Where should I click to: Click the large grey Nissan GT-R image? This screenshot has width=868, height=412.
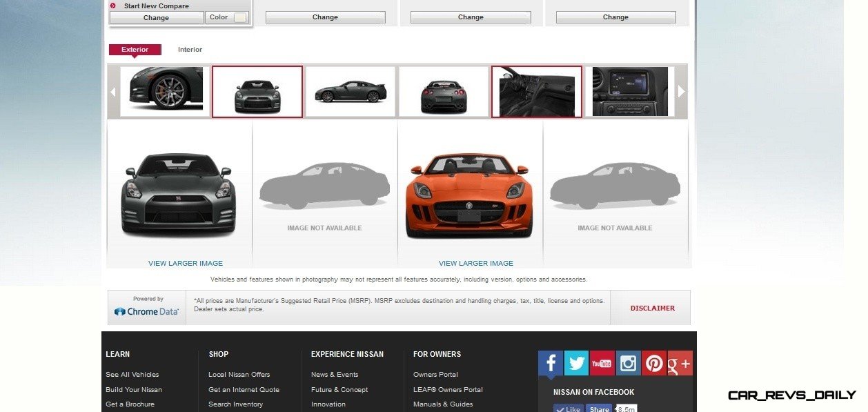179,194
